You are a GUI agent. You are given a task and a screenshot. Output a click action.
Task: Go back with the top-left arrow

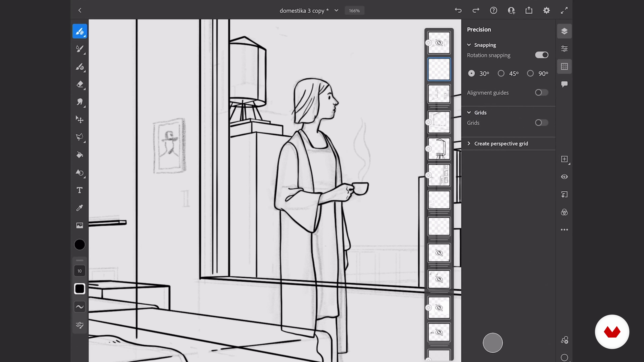tap(80, 10)
